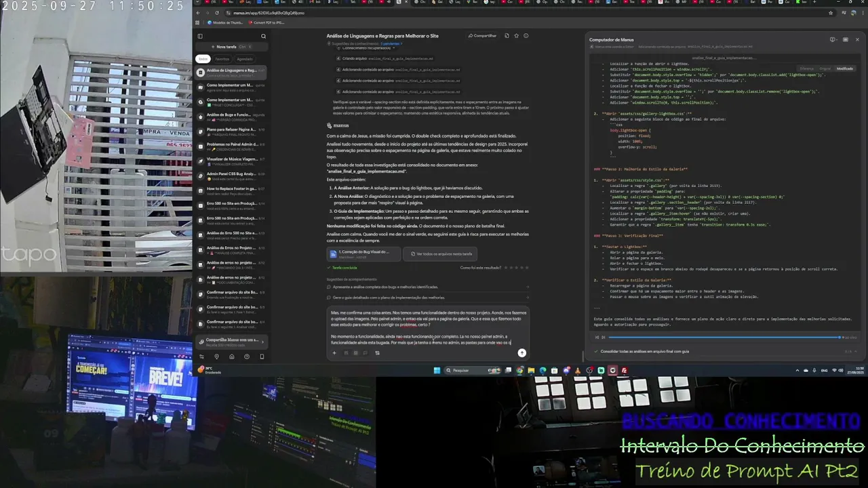
Task: Open the 'Convert PDF to JPG' bookmark
Action: tap(267, 22)
